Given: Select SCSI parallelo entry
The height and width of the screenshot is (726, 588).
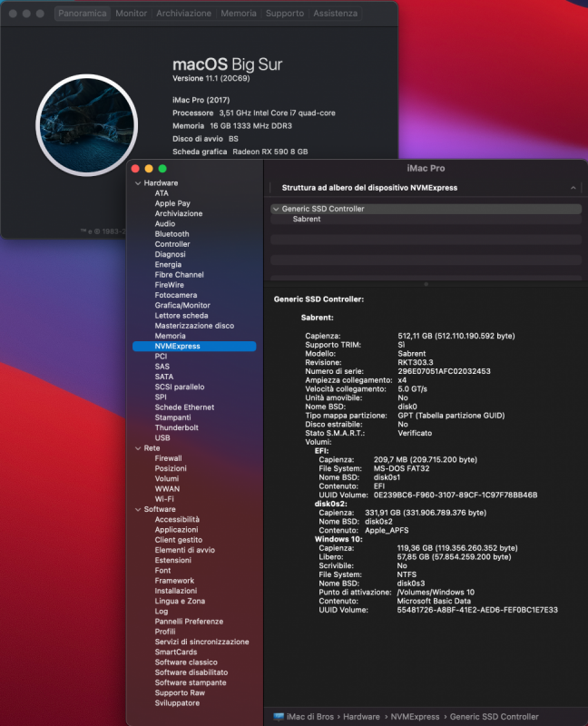Looking at the screenshot, I should click(179, 387).
